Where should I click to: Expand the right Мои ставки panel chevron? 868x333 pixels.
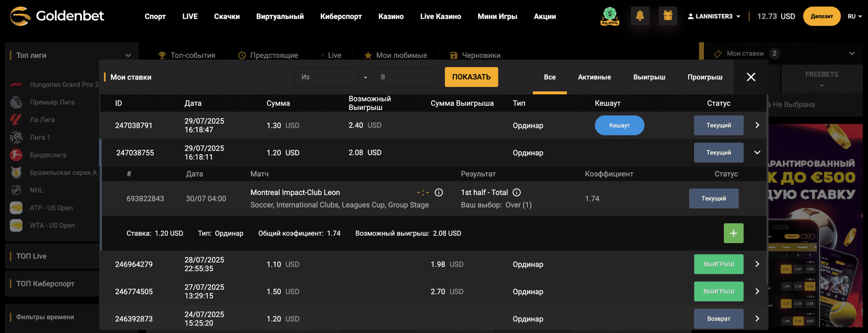click(x=852, y=54)
